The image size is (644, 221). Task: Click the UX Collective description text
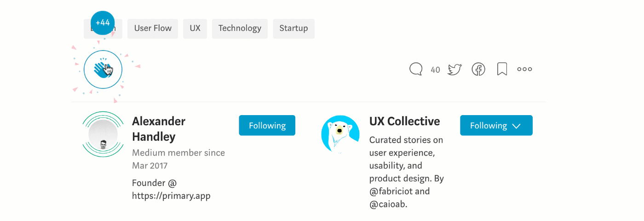[406, 172]
